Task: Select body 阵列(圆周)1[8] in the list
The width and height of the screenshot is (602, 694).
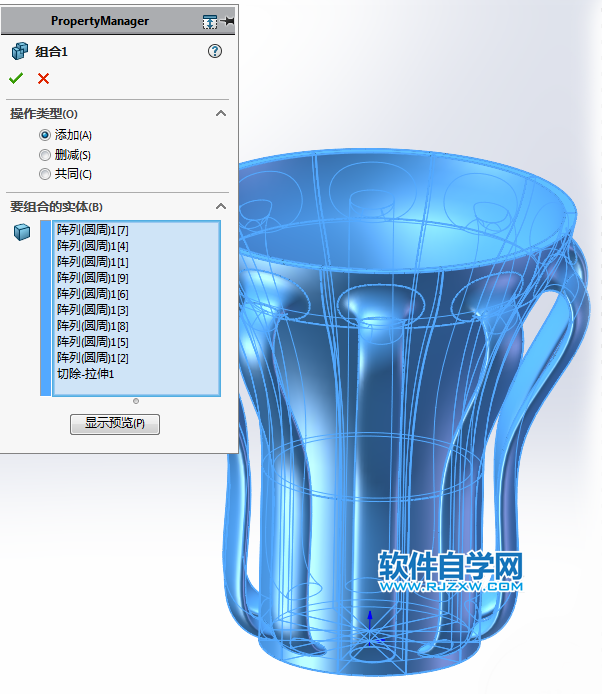Action: tap(137, 326)
